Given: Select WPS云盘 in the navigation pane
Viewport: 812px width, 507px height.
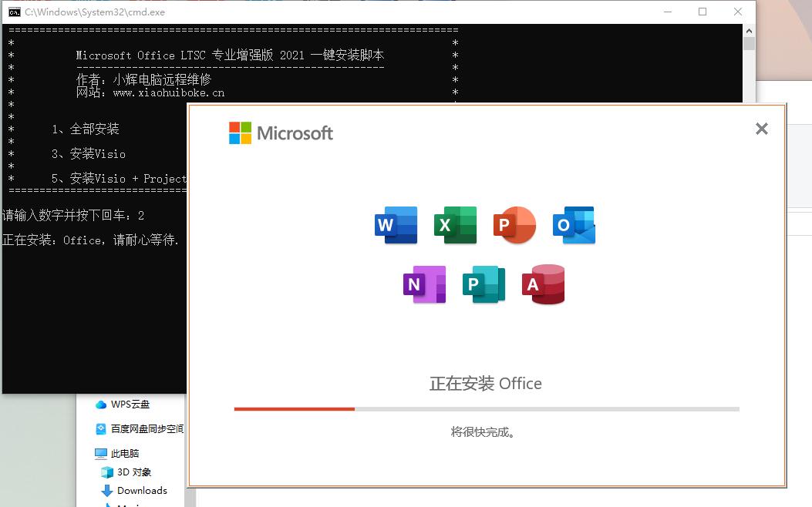Looking at the screenshot, I should click(x=130, y=405).
